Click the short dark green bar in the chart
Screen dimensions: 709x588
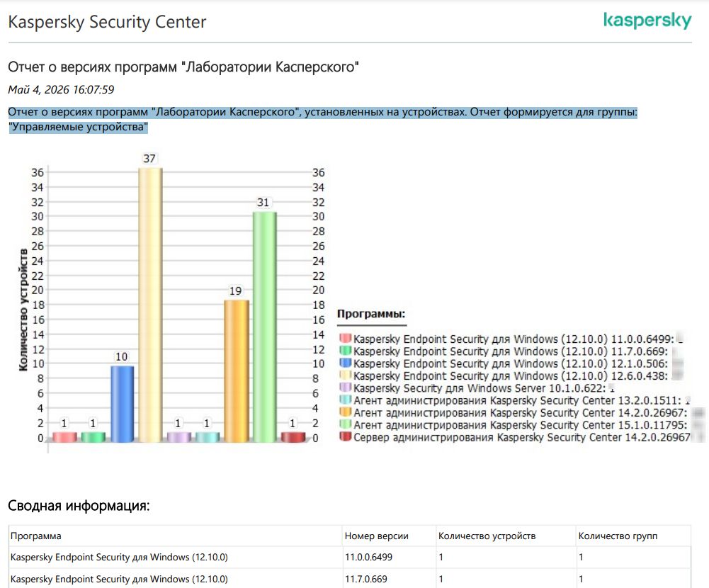point(93,437)
